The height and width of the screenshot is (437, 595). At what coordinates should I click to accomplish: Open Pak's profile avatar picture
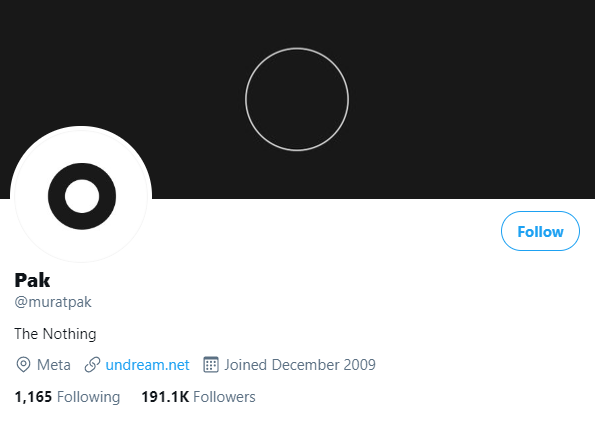[x=81, y=195]
